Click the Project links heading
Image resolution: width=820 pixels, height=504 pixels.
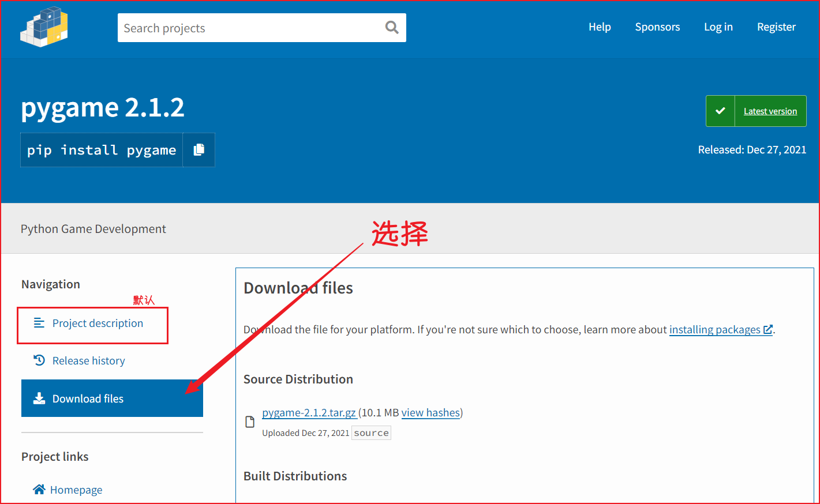(x=55, y=457)
